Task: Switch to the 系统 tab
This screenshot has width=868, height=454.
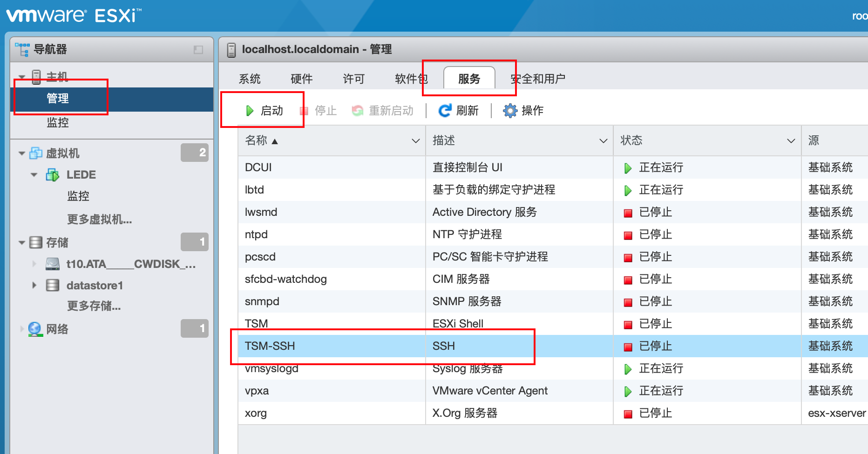Action: [x=250, y=79]
